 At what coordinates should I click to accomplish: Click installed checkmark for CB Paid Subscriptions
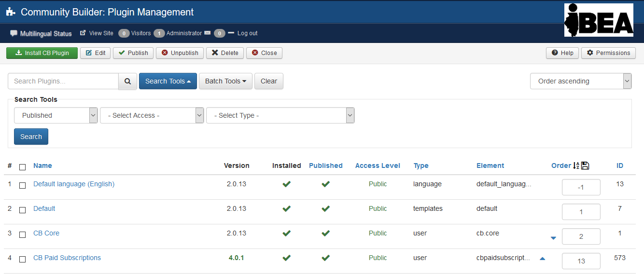[287, 258]
